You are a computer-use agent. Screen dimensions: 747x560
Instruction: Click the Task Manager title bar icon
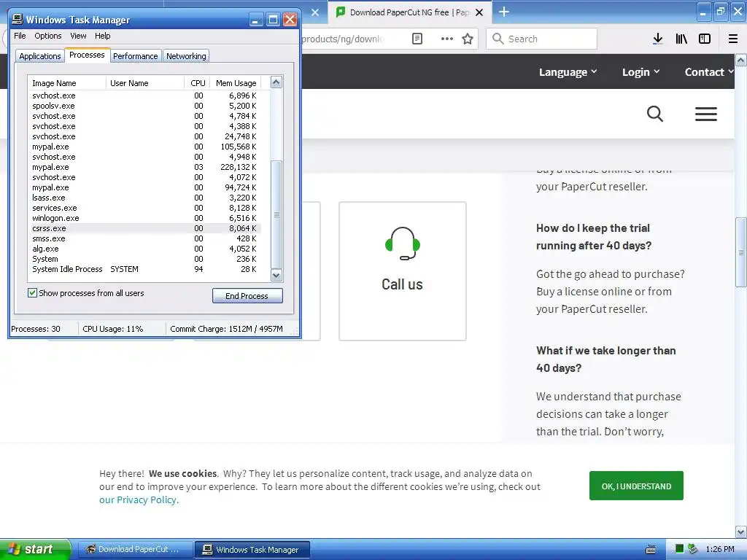18,19
